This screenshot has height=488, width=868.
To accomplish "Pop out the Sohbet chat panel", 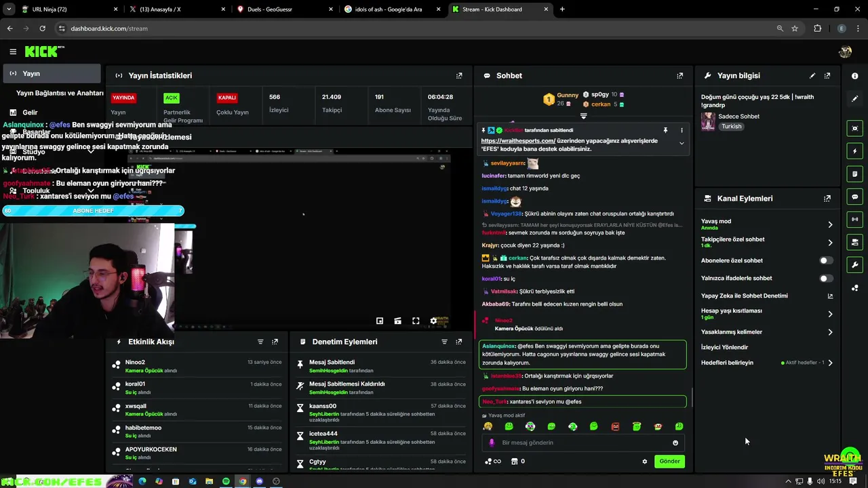I will (679, 76).
